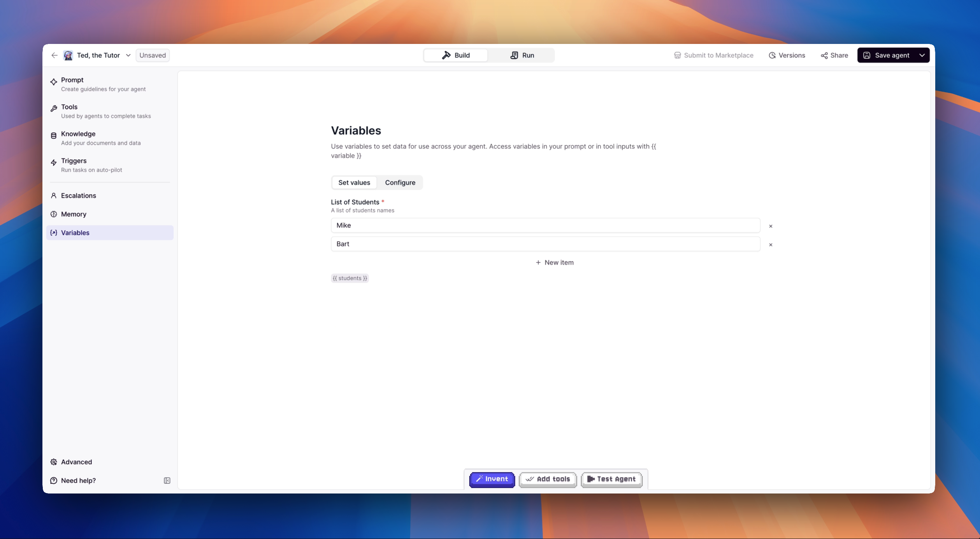Image resolution: width=980 pixels, height=539 pixels.
Task: Click the Invent button
Action: (492, 479)
